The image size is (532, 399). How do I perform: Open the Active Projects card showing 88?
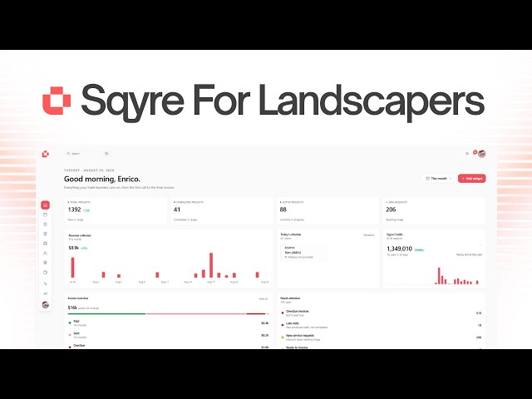click(328, 210)
